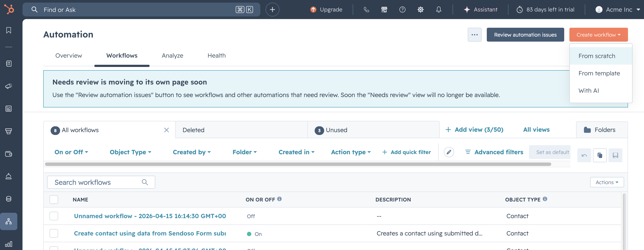Open the Help question mark icon

402,10
